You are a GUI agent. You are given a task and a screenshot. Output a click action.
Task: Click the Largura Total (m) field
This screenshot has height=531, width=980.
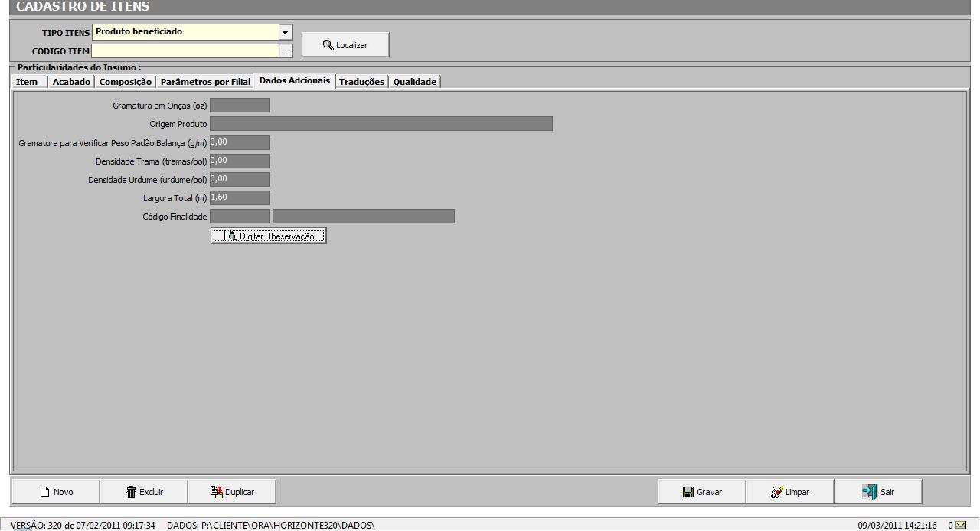click(x=240, y=197)
